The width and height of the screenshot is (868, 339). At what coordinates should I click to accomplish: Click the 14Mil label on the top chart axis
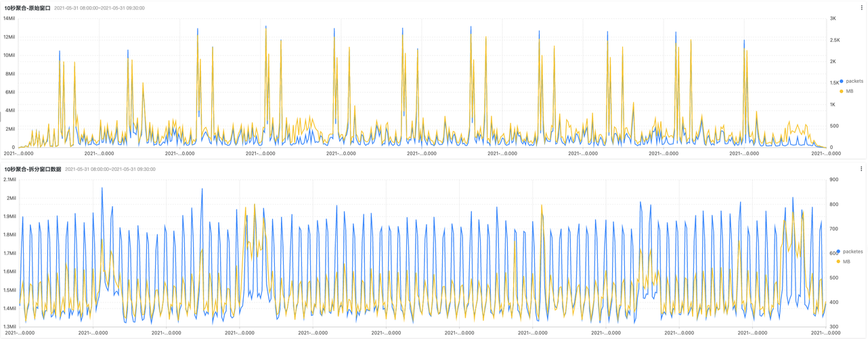tap(9, 18)
